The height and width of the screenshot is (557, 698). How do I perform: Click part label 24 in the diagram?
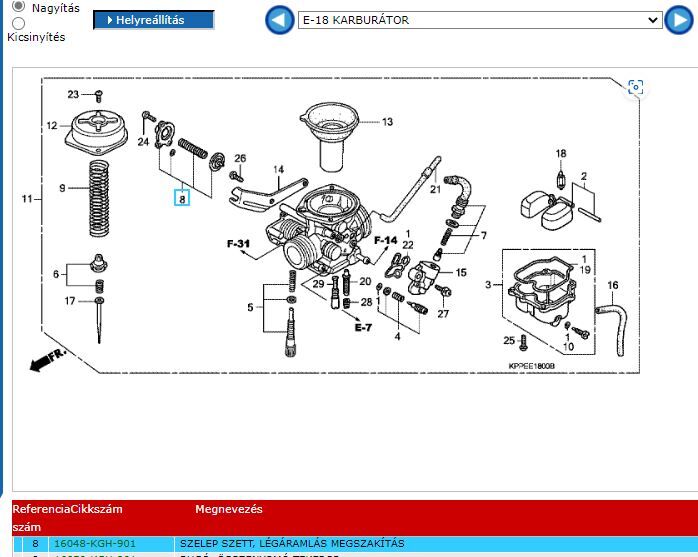point(143,142)
